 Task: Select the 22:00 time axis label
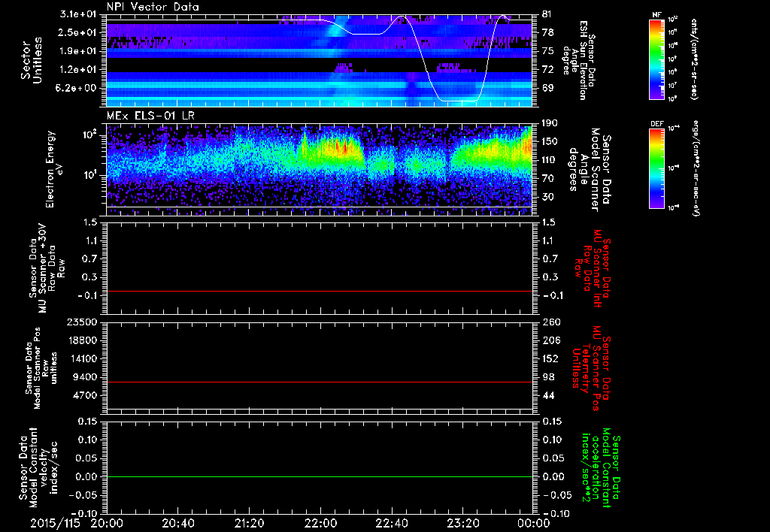click(320, 522)
